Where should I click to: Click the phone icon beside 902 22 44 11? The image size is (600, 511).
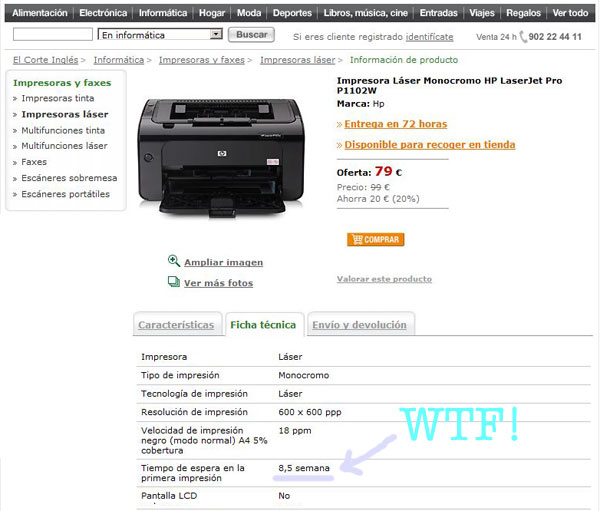(523, 37)
